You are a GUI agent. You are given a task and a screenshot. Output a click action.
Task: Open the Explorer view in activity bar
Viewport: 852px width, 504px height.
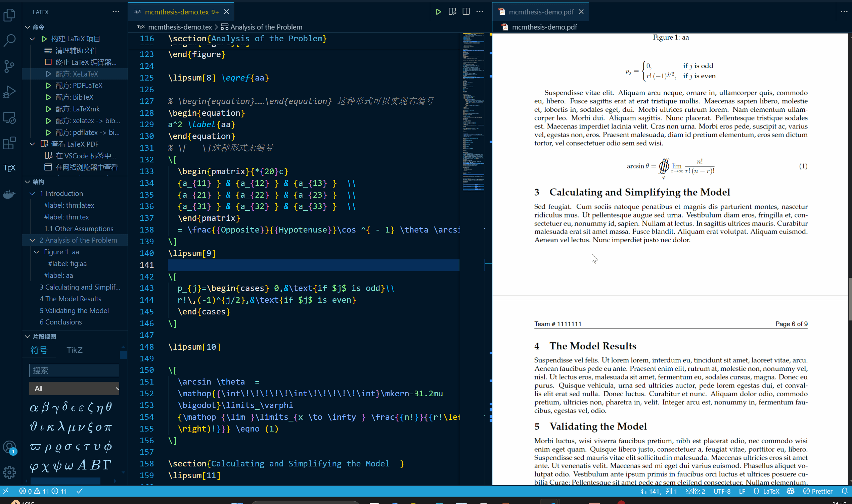9,15
